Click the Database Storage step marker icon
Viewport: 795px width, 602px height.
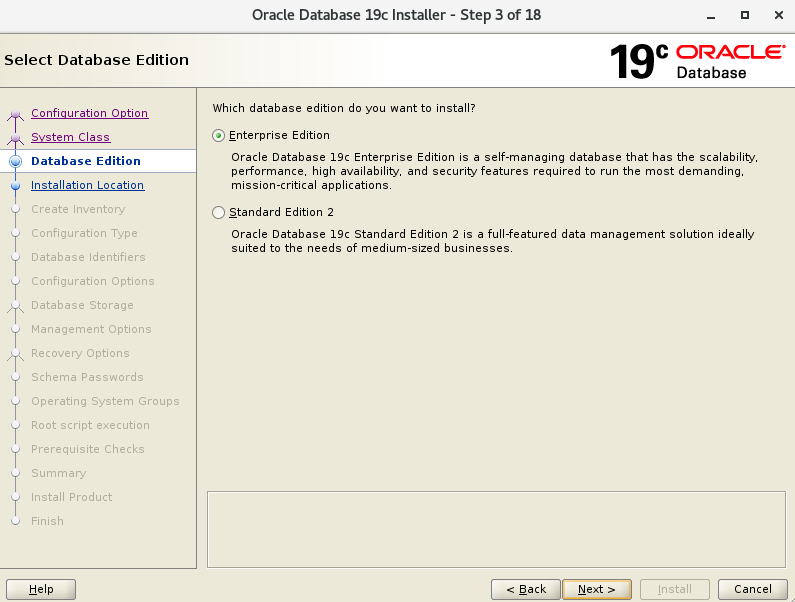pyautogui.click(x=16, y=306)
